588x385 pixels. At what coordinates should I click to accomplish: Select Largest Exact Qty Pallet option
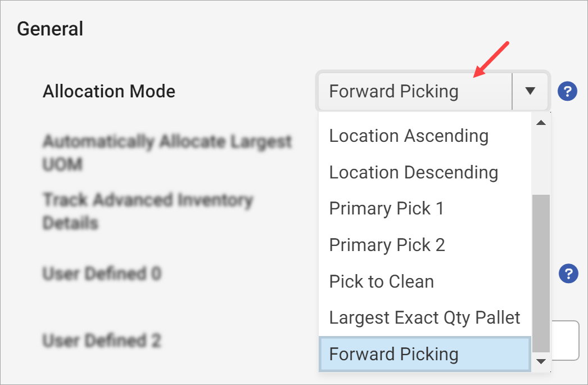point(424,317)
